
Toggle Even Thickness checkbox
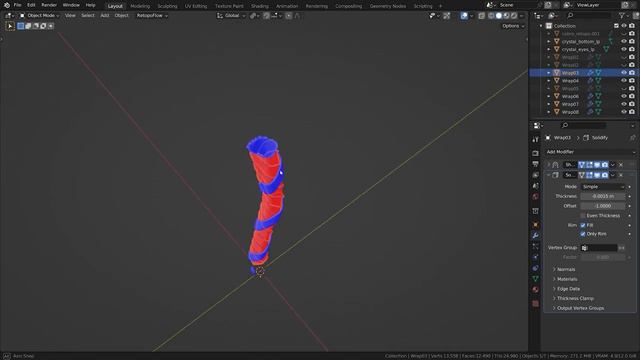[x=583, y=216]
